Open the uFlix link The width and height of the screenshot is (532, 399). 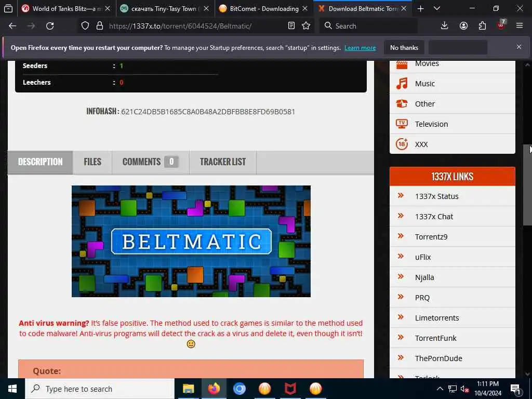pyautogui.click(x=423, y=257)
